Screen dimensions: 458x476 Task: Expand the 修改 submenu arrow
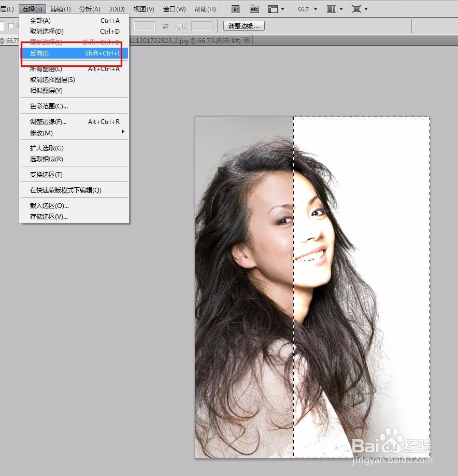[x=123, y=133]
